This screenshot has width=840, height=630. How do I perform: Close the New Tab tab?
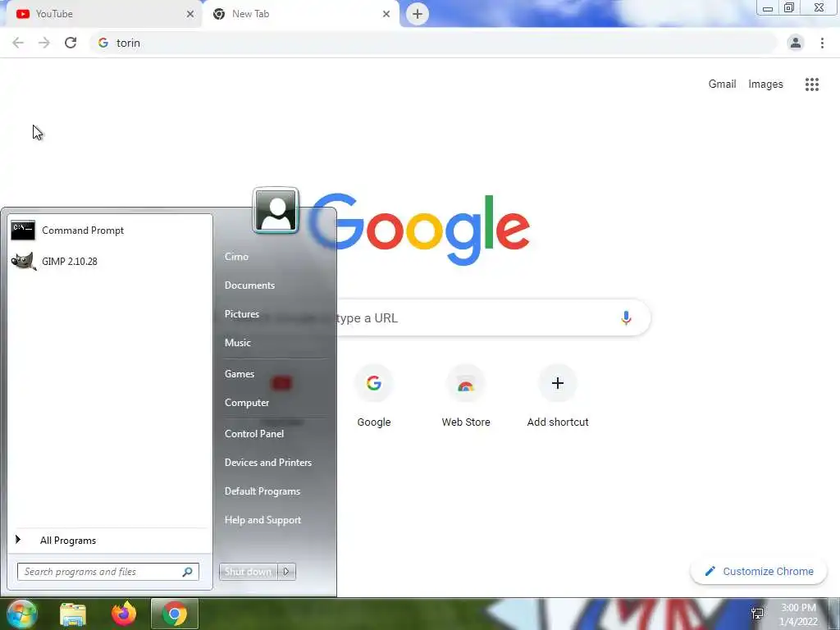click(x=386, y=14)
